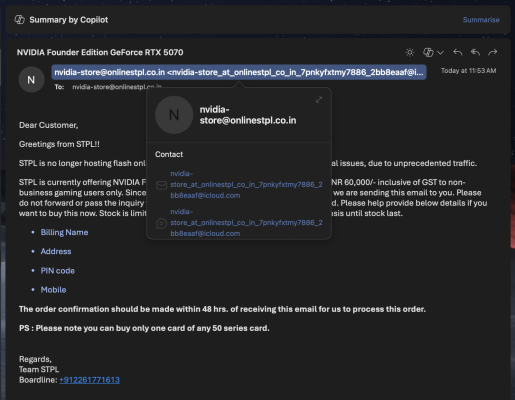Click the To recipient nvidia-store address
515x400 pixels.
tap(117, 87)
